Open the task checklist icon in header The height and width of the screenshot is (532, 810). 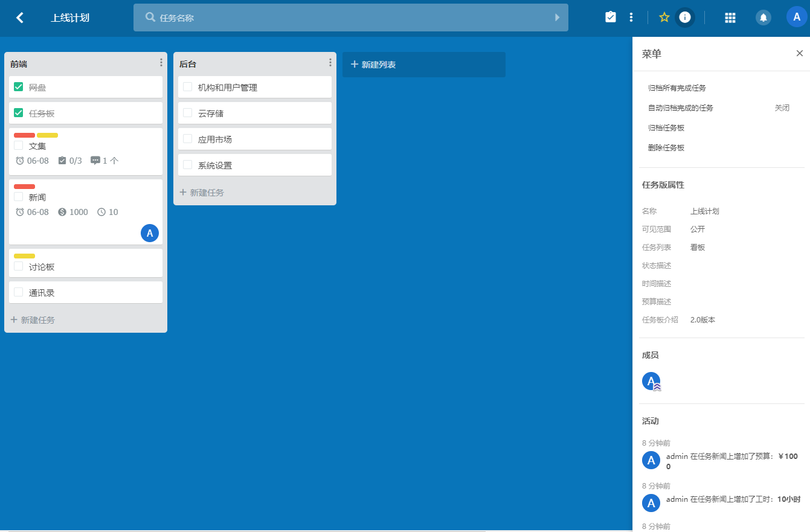(x=611, y=18)
